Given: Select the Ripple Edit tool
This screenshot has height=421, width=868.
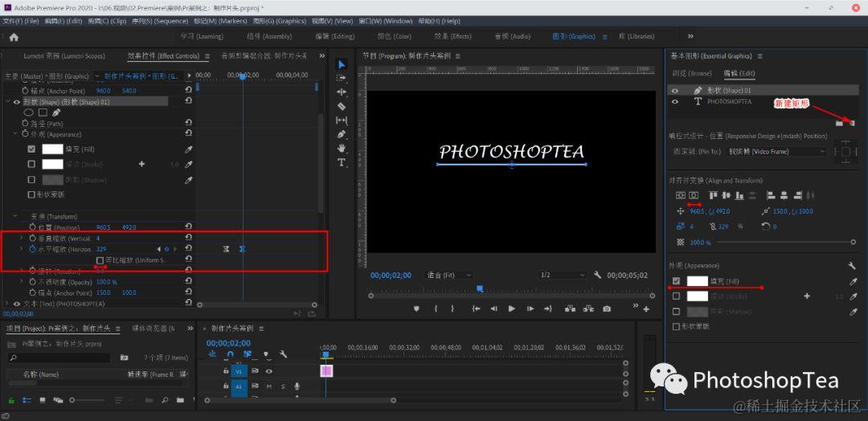Looking at the screenshot, I should 342,92.
